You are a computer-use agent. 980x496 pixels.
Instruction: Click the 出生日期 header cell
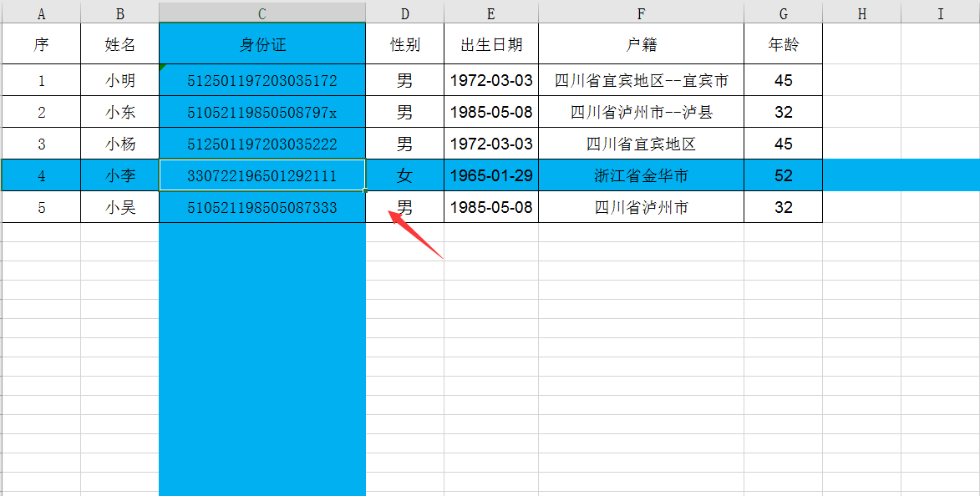(491, 43)
